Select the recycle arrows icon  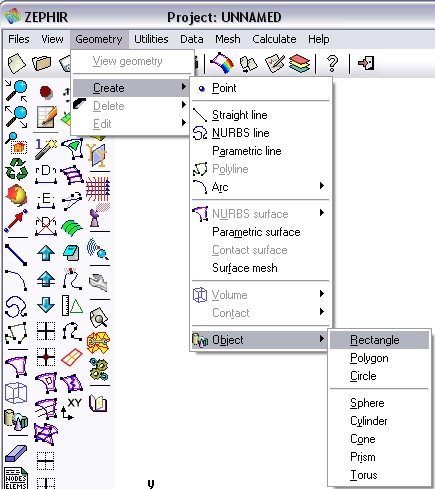(16, 169)
